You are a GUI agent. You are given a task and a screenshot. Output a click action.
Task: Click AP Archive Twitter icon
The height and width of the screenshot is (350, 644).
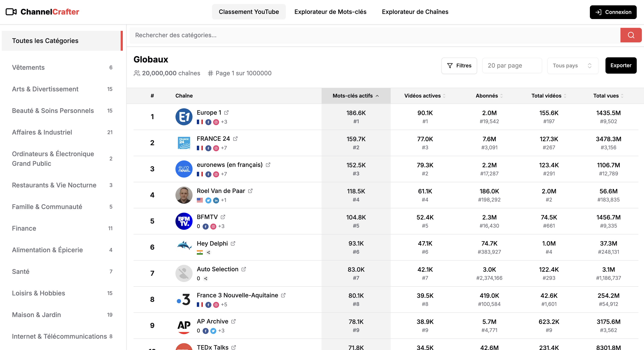click(x=213, y=331)
